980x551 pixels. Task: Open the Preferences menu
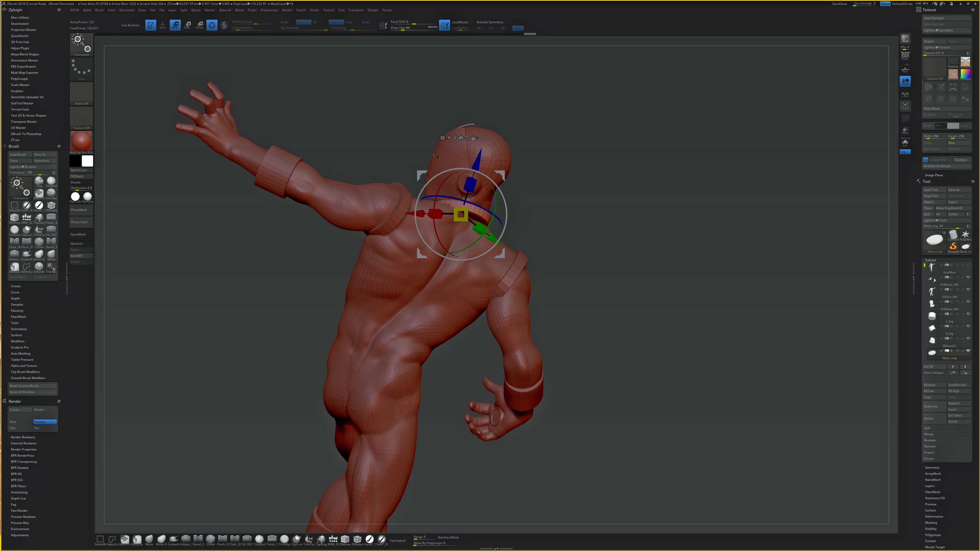[x=269, y=10]
